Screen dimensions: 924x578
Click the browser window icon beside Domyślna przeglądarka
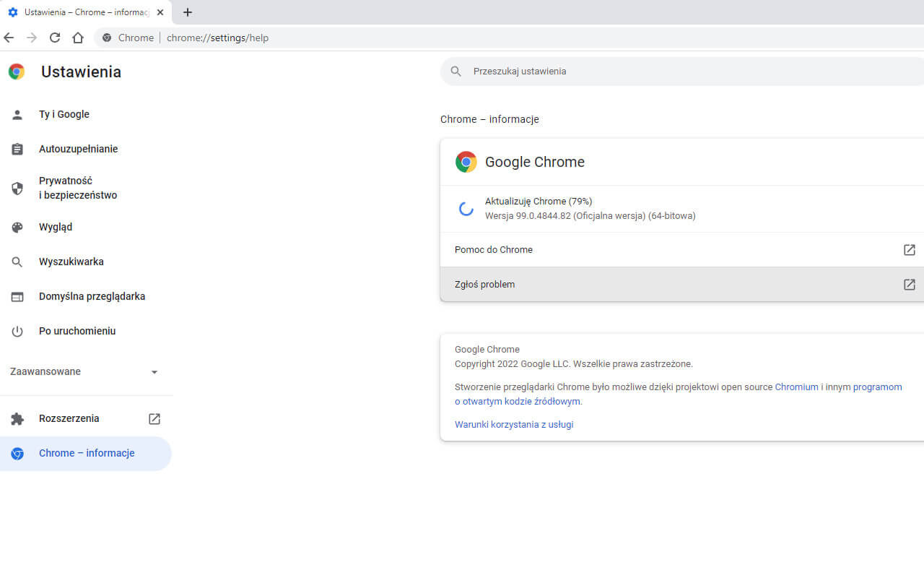coord(17,296)
